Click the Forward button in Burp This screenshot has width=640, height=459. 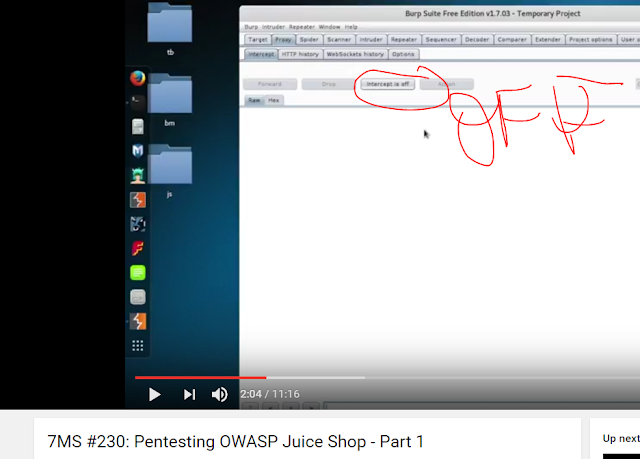tap(270, 84)
